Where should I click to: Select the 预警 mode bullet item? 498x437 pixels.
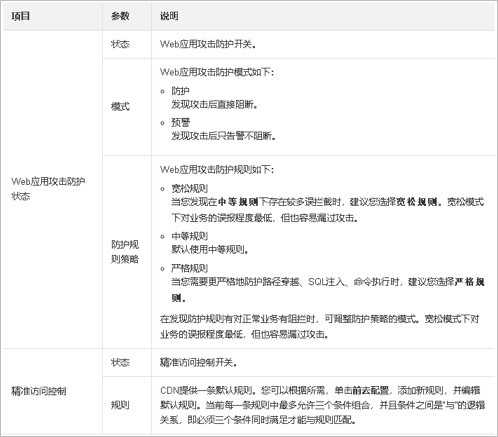tap(180, 122)
